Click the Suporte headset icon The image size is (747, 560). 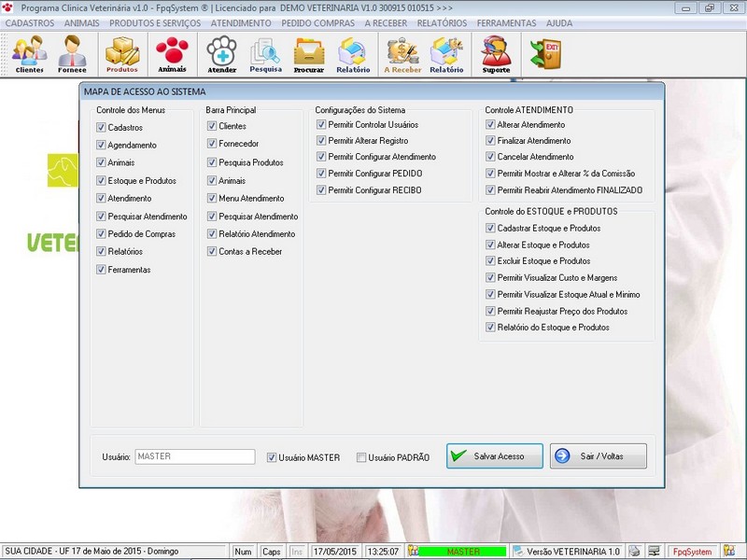point(496,54)
